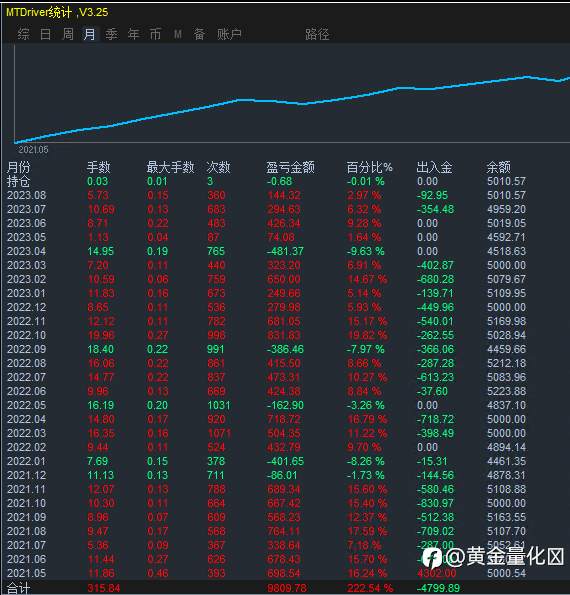Switch to the 综 summary tab

point(24,34)
